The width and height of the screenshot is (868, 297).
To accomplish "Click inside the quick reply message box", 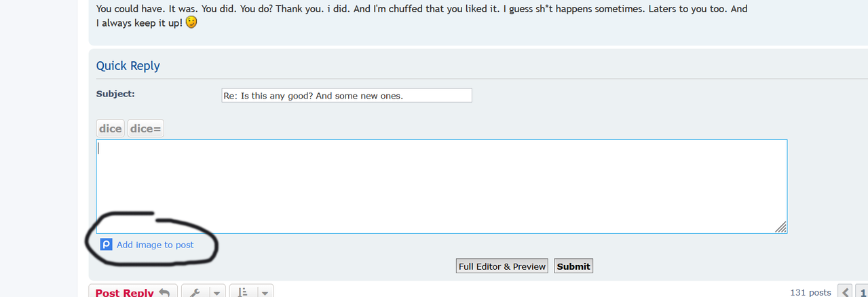I will tap(442, 186).
